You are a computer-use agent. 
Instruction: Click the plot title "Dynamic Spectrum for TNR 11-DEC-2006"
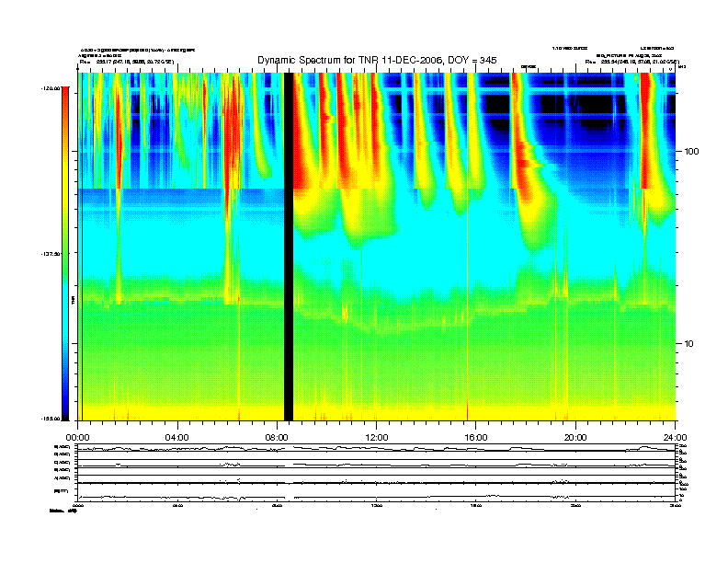348,60
